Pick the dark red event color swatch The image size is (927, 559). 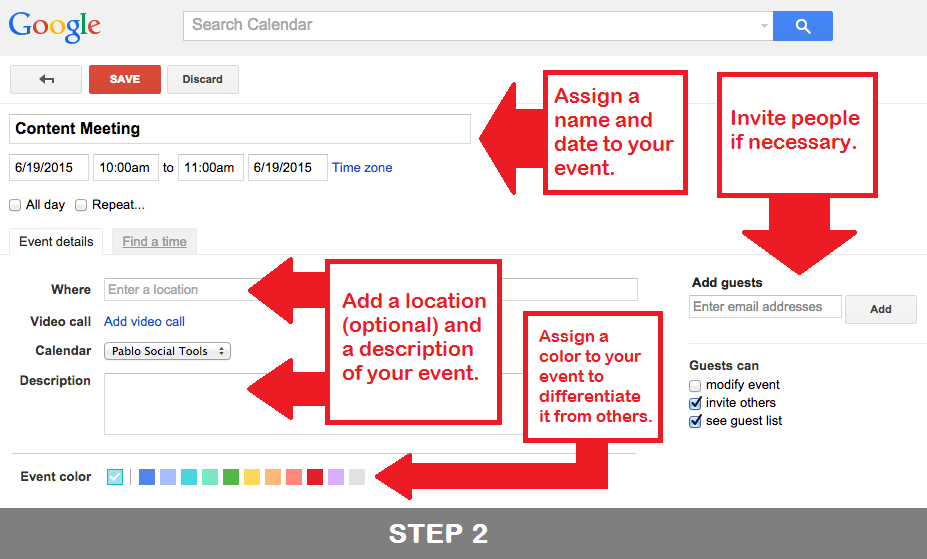[315, 477]
